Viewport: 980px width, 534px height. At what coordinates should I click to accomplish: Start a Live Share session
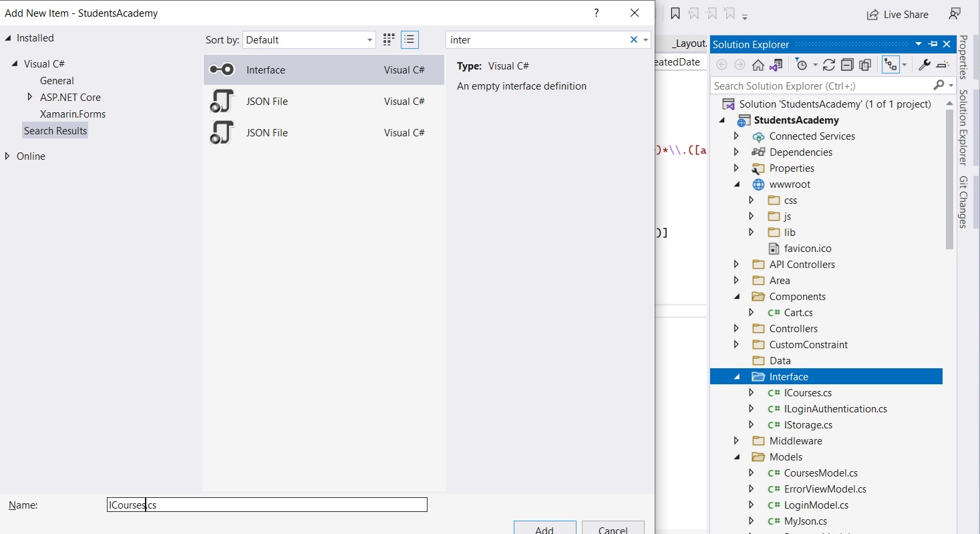point(898,14)
